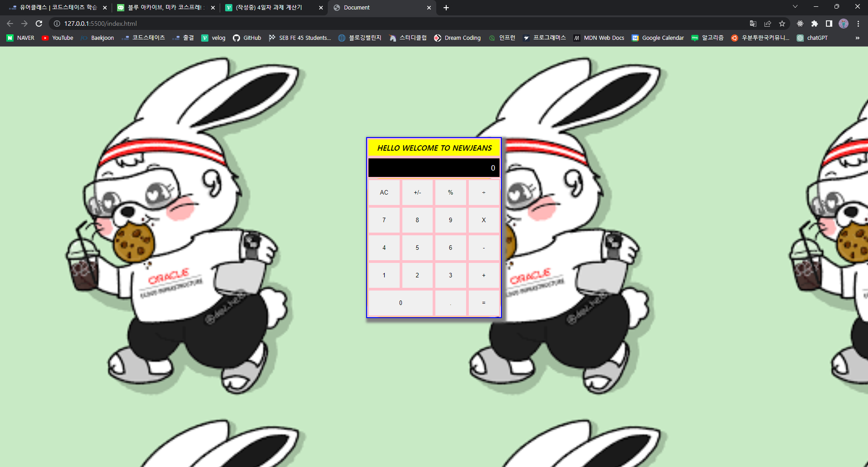868x467 pixels.
Task: Click calculator number 4
Action: [x=384, y=248]
